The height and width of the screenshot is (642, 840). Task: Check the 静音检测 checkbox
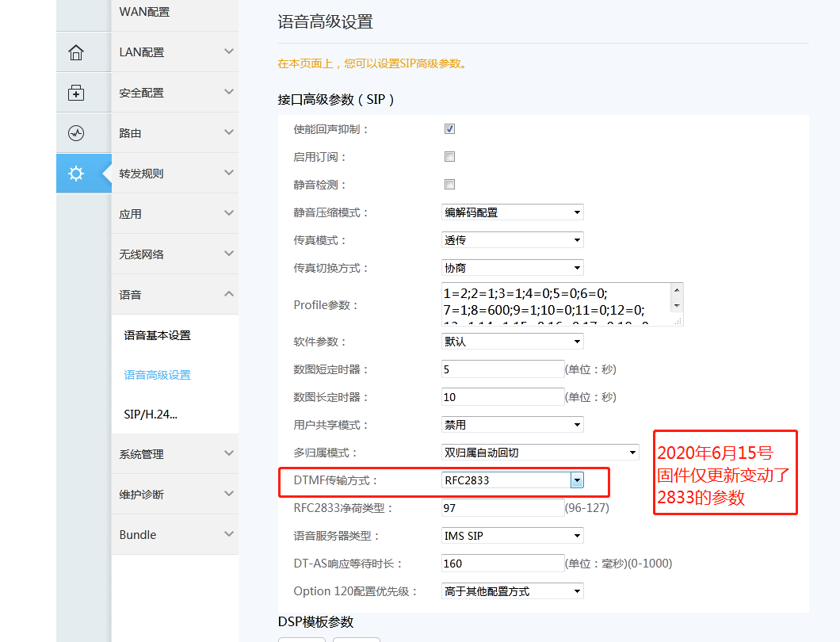pyautogui.click(x=449, y=185)
